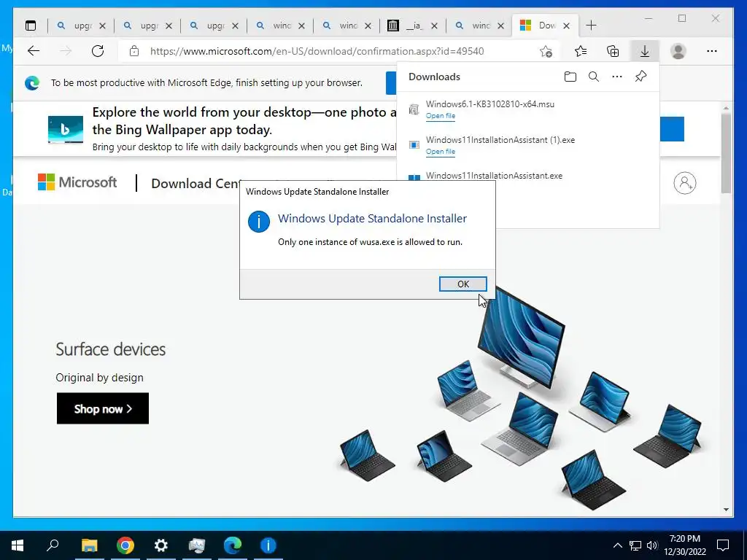Open the Collections icon

[x=613, y=51]
